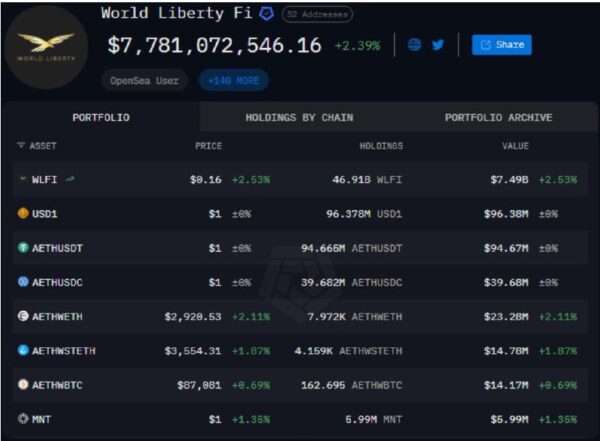
Task: Open the AETHUSDC asset name
Action: 57,283
